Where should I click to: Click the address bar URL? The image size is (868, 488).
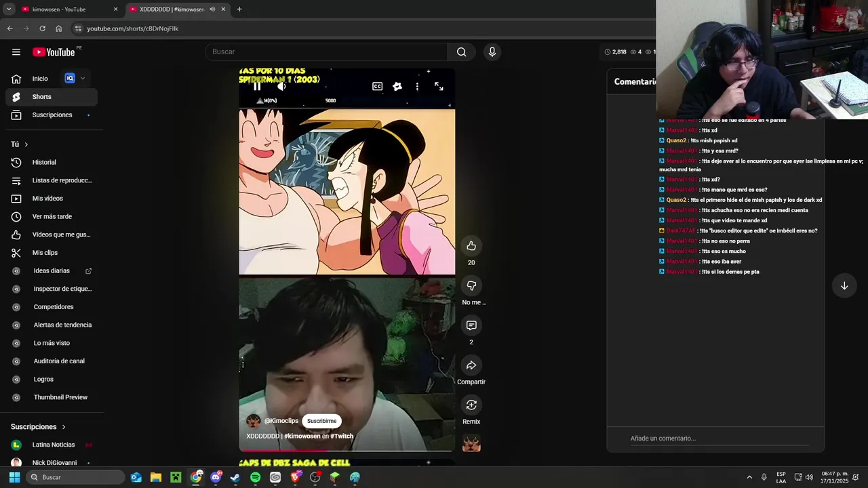pyautogui.click(x=133, y=28)
